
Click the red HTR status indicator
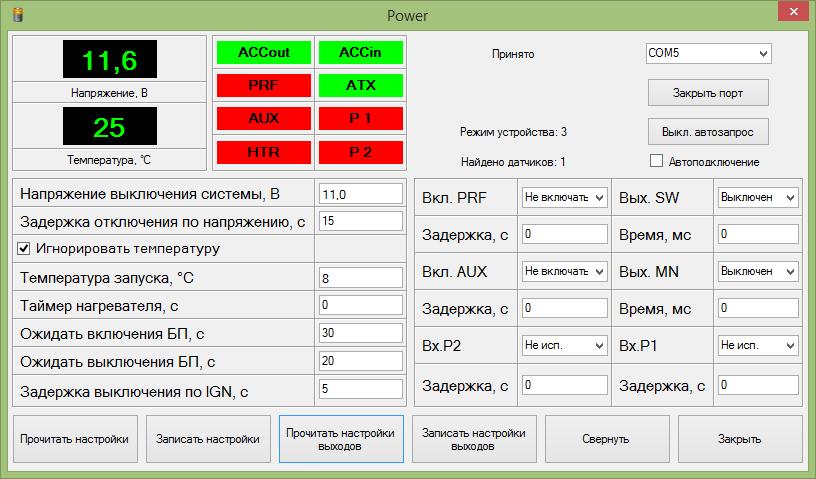click(x=264, y=152)
